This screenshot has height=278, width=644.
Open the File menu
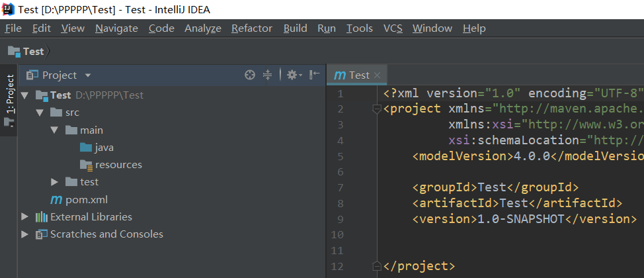click(13, 28)
